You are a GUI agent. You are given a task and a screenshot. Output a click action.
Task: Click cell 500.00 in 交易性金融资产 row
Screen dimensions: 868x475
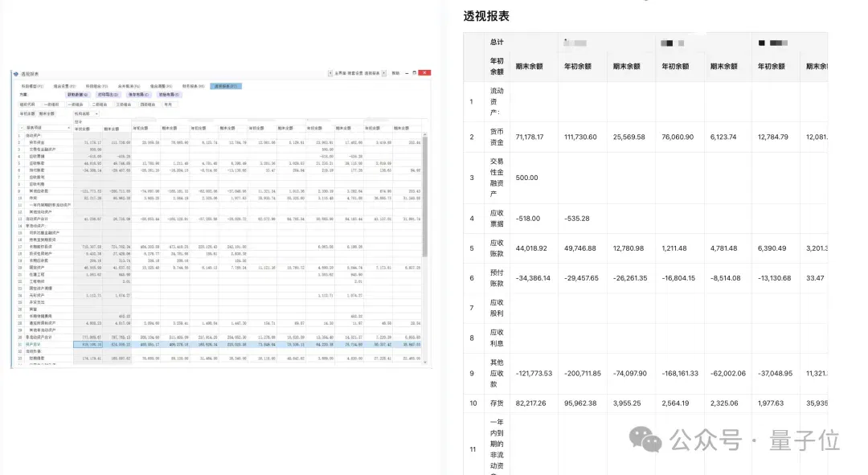click(526, 178)
